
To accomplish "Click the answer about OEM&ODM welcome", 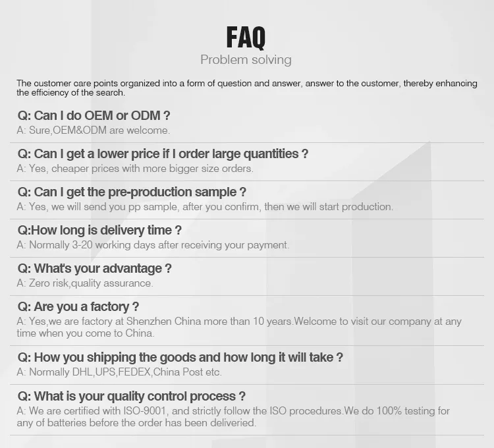I will point(94,130).
